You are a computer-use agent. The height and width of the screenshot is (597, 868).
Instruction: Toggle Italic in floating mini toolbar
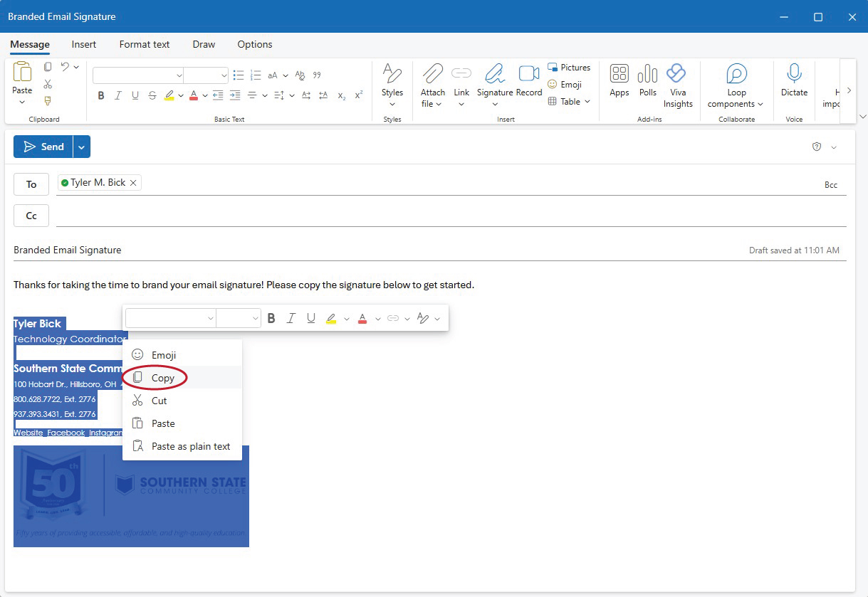click(291, 319)
